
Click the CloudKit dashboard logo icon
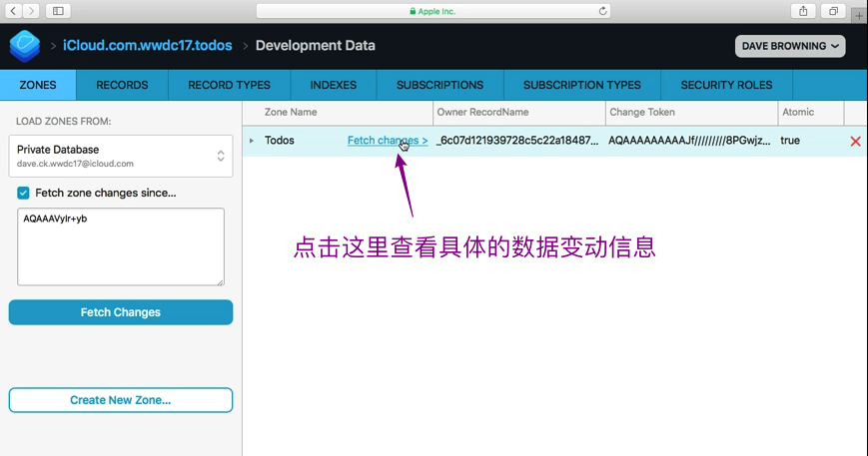25,46
